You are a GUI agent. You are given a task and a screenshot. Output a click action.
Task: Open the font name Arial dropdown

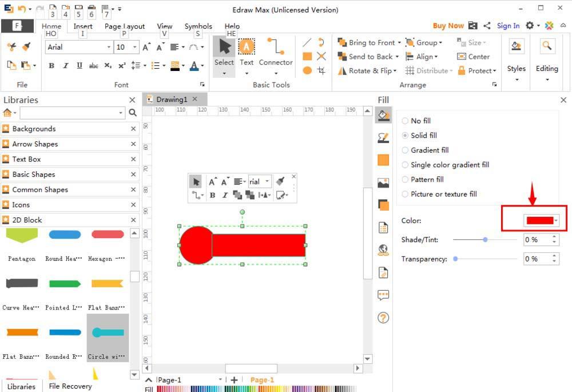(x=109, y=47)
